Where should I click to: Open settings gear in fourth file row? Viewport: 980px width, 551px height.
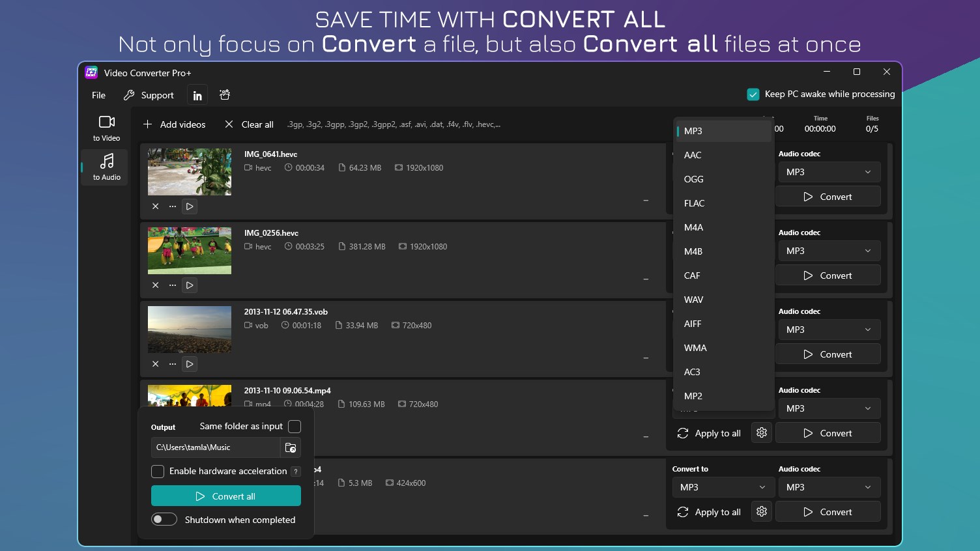tap(762, 433)
